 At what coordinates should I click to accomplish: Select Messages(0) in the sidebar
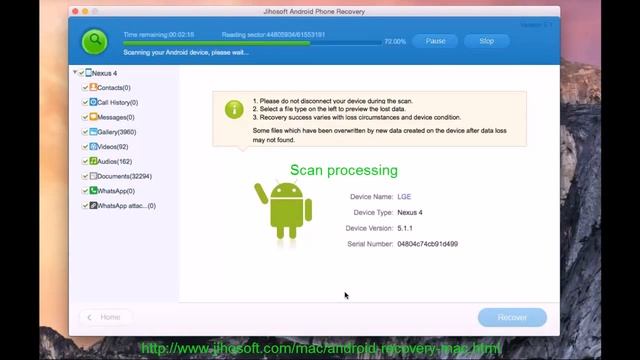pyautogui.click(x=116, y=118)
